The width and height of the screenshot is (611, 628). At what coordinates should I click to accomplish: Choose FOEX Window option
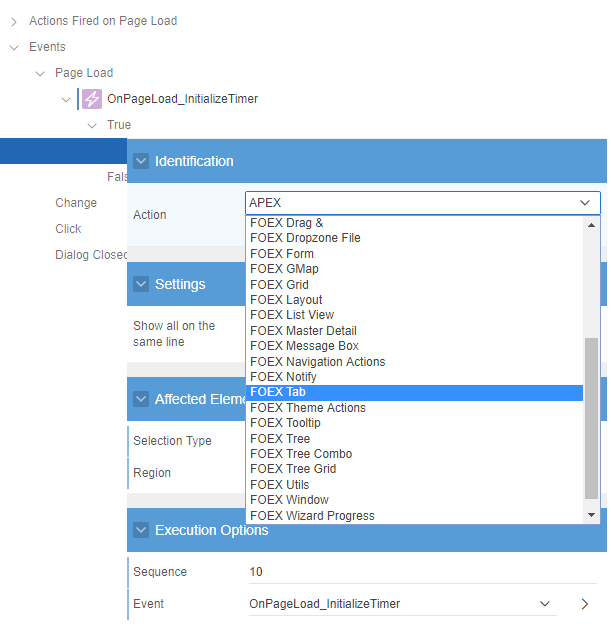click(414, 500)
